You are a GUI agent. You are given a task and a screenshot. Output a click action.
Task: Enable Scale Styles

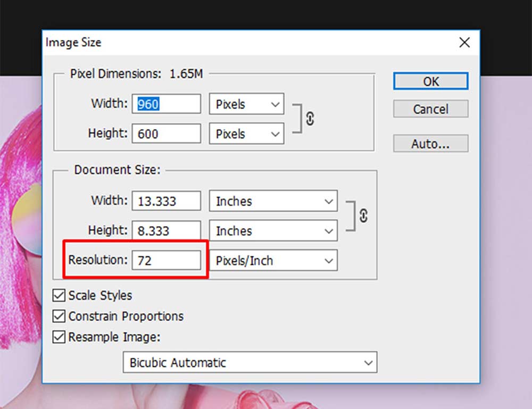coord(59,295)
